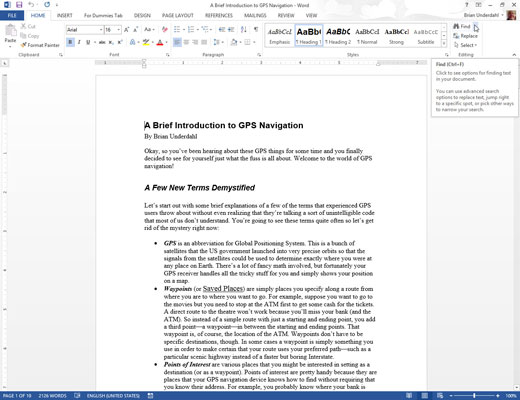The image size is (520, 400).
Task: Toggle Bold formatting
Action: tap(70, 42)
